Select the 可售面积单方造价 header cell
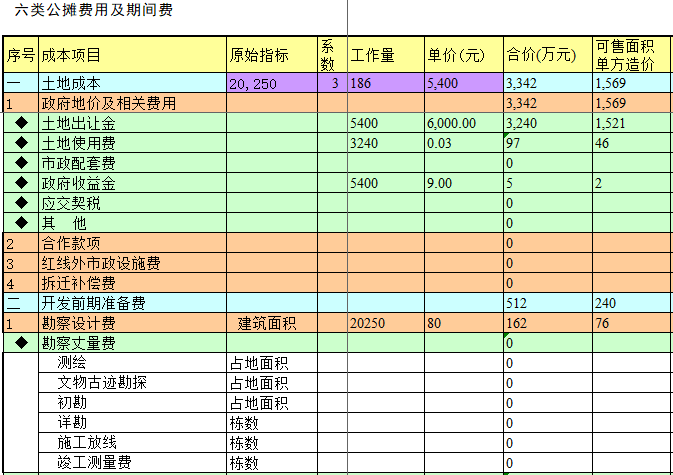 click(631, 54)
